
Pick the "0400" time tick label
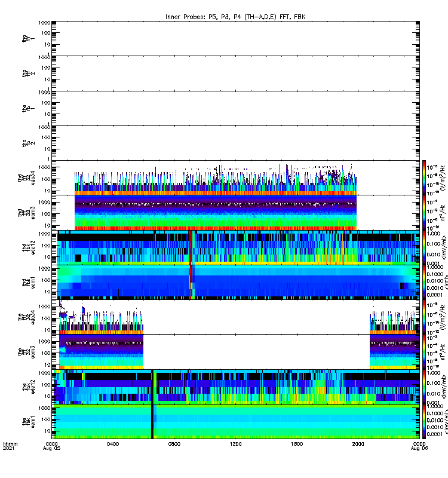coord(113,444)
